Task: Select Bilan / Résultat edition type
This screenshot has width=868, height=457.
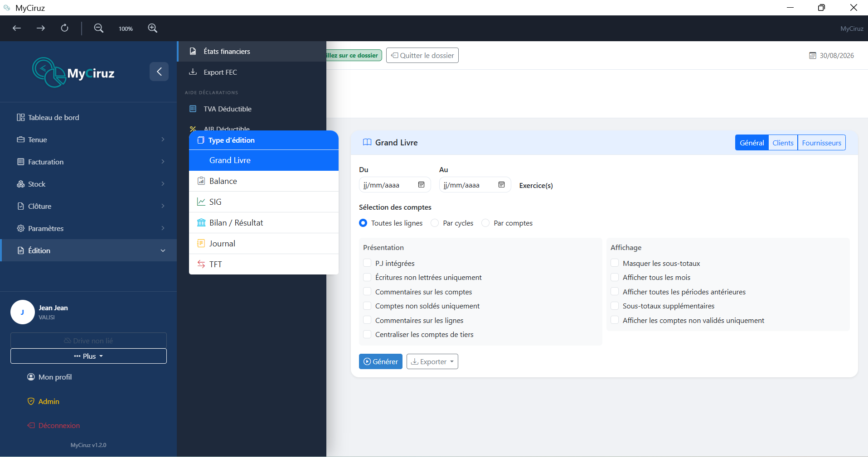Action: click(x=264, y=223)
